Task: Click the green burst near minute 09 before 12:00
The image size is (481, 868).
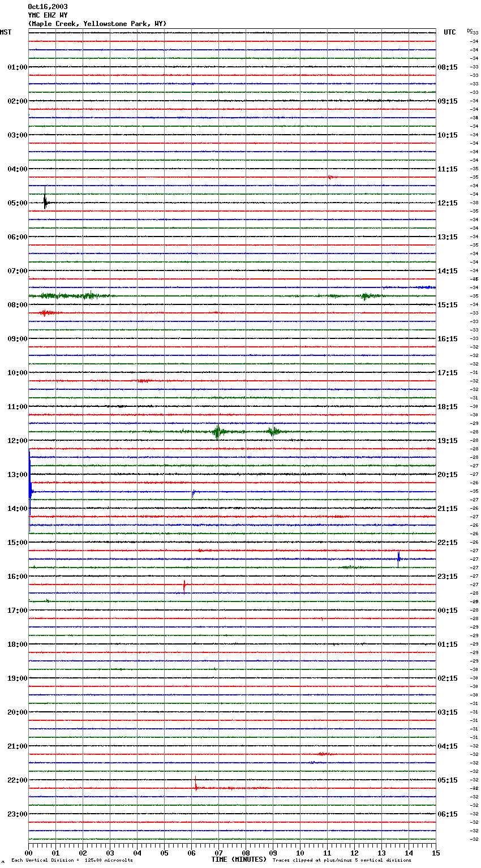Action: 274,432
